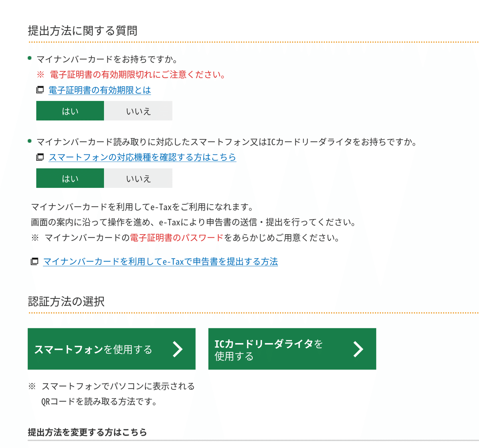
Task: Click the red 電子証明書の有効期限切れにご注意ください warning
Action: click(138, 75)
